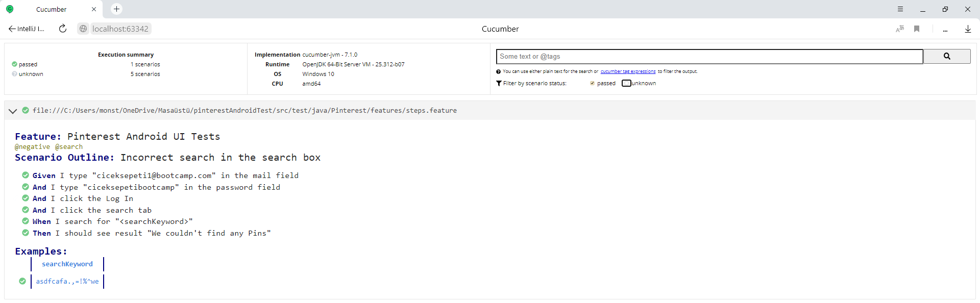Open the downloads icon
The height and width of the screenshot is (303, 980).
(968, 29)
